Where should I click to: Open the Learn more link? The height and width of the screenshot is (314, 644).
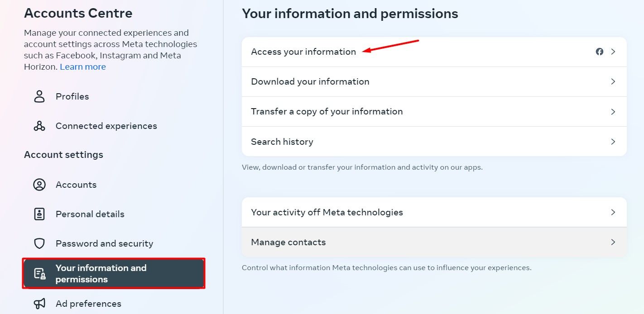coord(83,67)
